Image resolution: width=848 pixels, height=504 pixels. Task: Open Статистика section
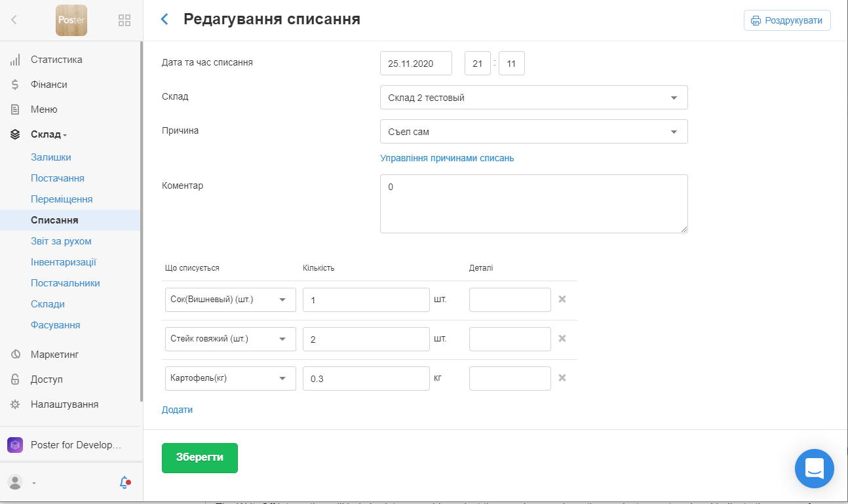(x=56, y=60)
